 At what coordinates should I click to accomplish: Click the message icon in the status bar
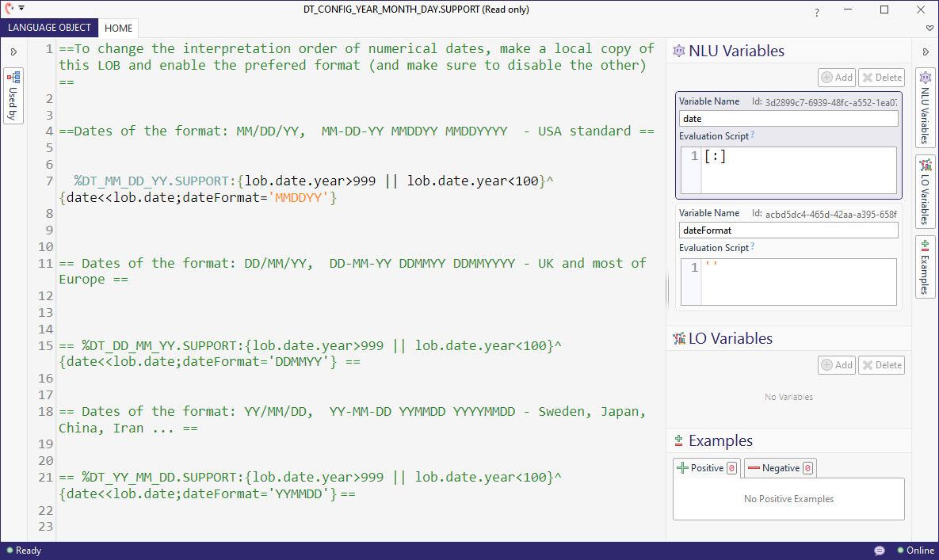click(x=880, y=550)
